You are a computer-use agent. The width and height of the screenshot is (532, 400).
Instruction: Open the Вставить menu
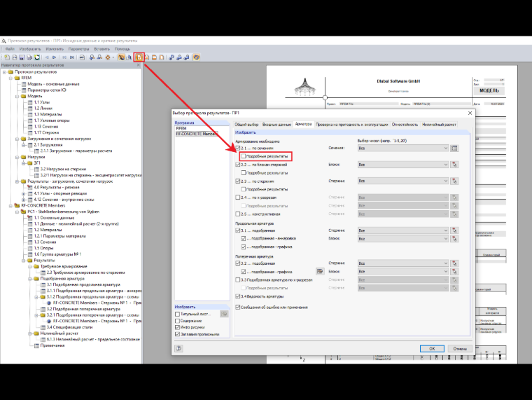pos(101,49)
